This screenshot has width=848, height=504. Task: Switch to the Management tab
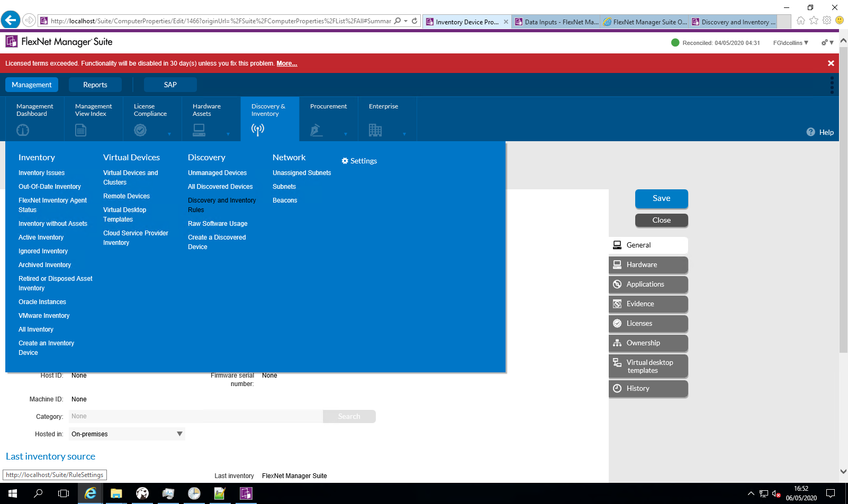pos(32,85)
